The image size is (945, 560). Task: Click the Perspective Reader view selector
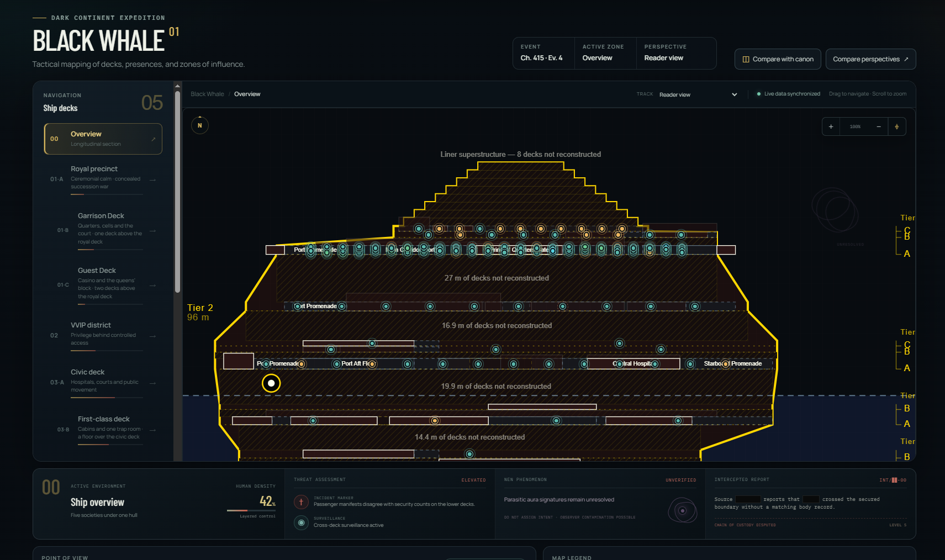pyautogui.click(x=676, y=53)
